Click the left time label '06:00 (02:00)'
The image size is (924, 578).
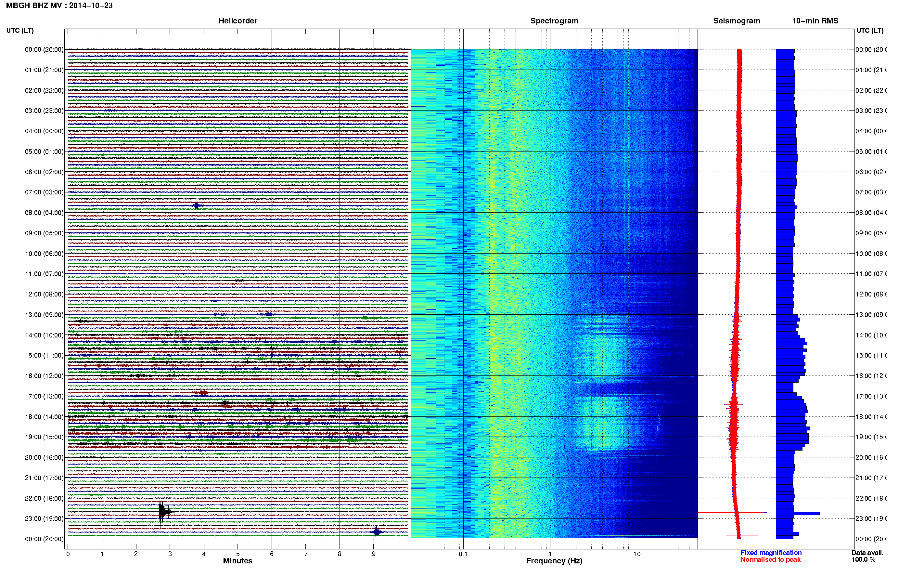click(x=44, y=172)
